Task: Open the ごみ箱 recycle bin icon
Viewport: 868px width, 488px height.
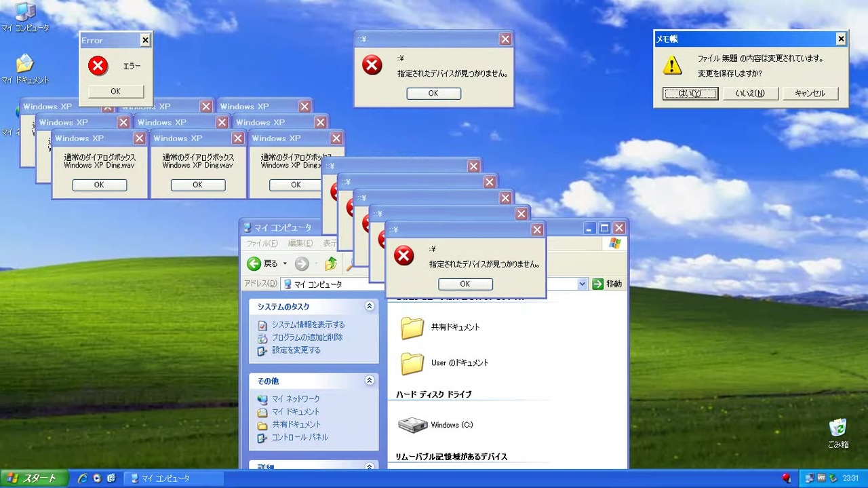Action: pyautogui.click(x=837, y=428)
